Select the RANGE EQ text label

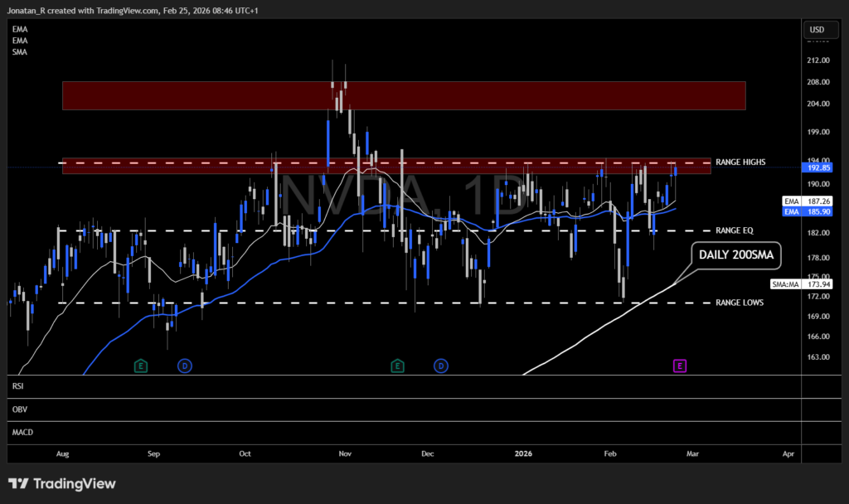(734, 230)
